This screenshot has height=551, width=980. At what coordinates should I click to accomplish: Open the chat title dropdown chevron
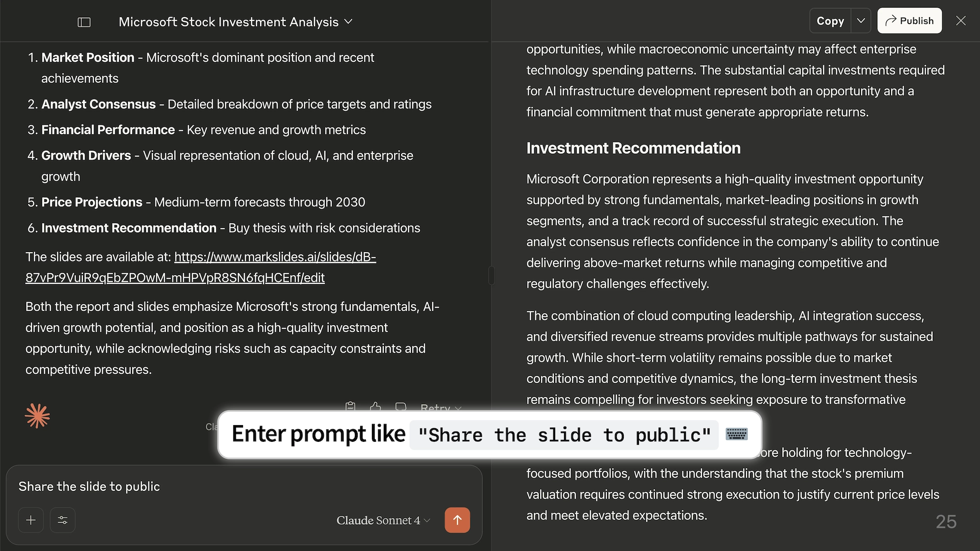coord(348,22)
